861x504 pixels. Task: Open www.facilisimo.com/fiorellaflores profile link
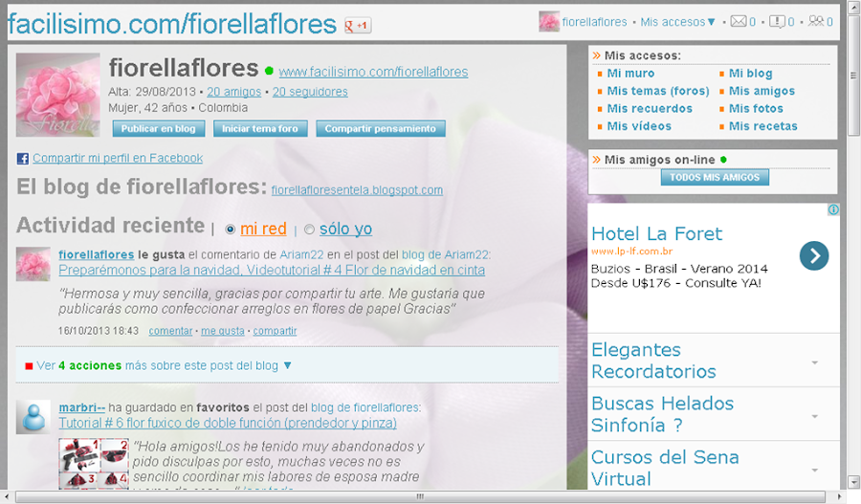click(x=373, y=72)
